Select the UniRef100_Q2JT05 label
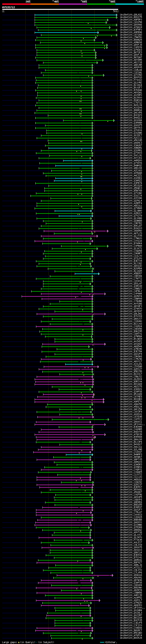 pos(131,236)
